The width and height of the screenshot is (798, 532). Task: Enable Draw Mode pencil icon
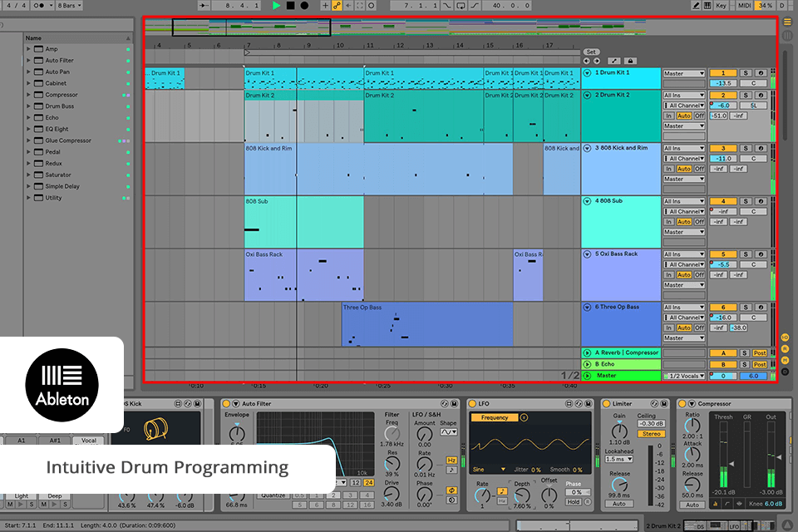(696, 6)
